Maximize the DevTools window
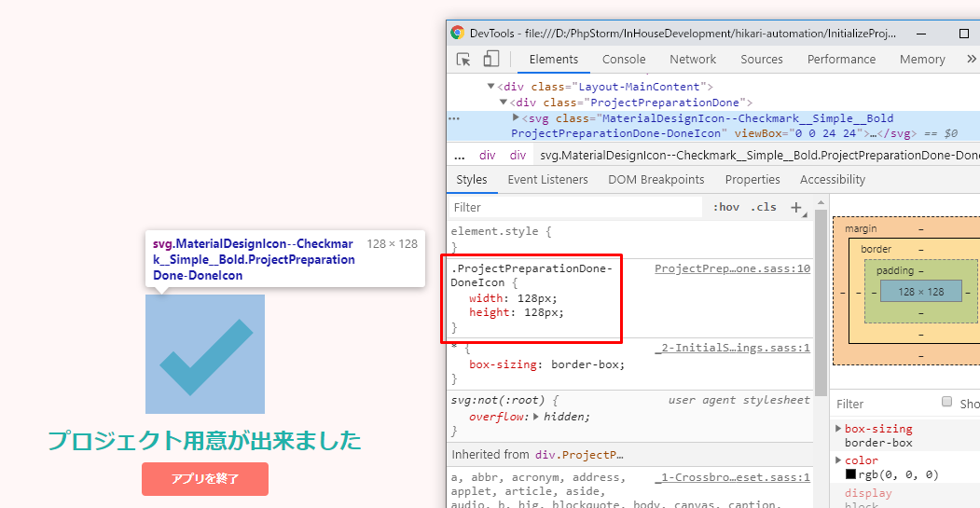Image resolution: width=980 pixels, height=508 pixels. point(964,34)
